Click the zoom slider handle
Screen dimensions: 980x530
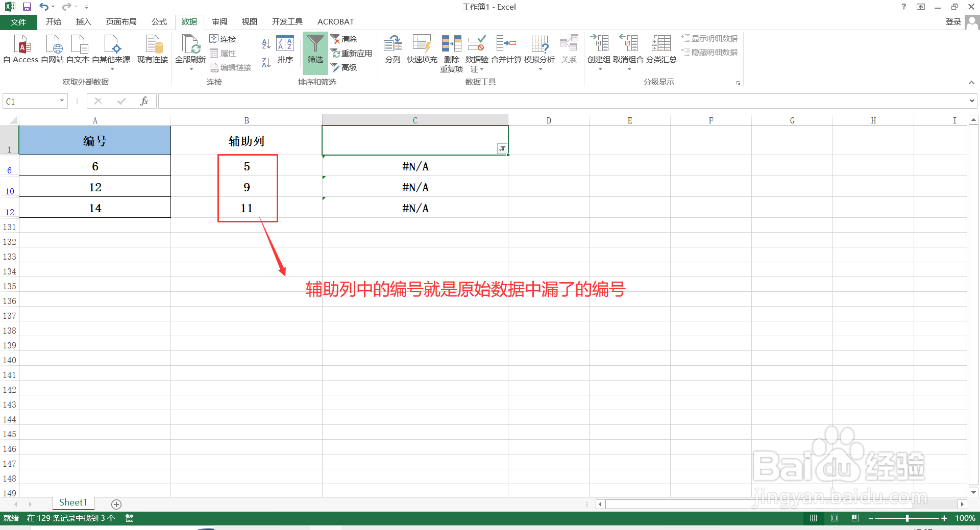tap(907, 518)
